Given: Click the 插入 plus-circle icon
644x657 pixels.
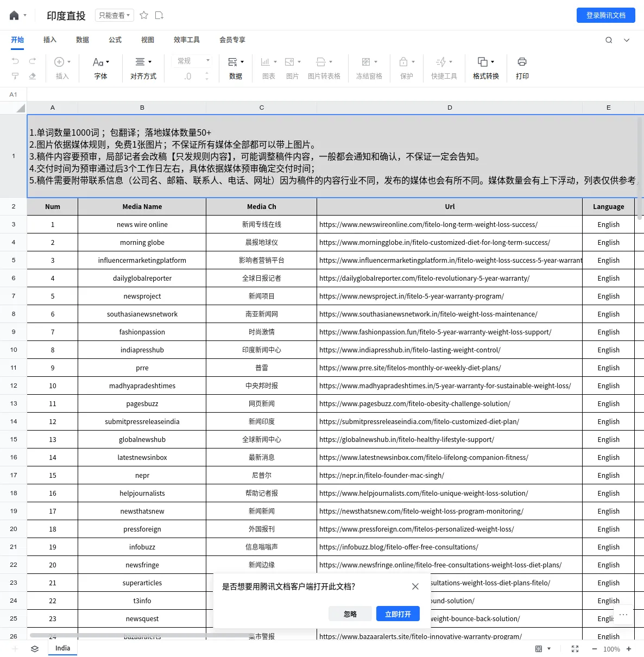Looking at the screenshot, I should click(x=59, y=62).
